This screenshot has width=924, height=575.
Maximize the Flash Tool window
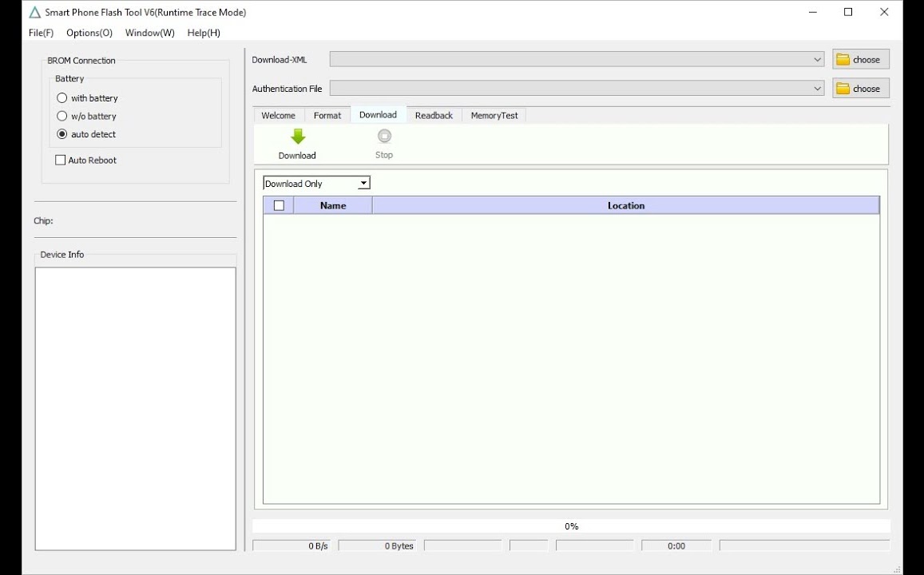click(848, 12)
